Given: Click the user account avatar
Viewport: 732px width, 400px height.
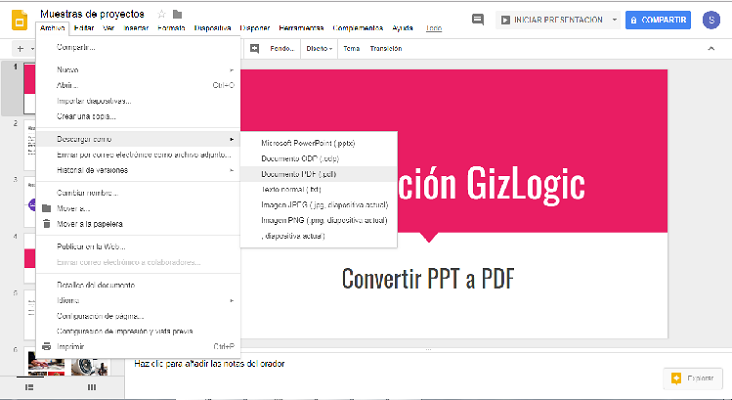Looking at the screenshot, I should 711,20.
